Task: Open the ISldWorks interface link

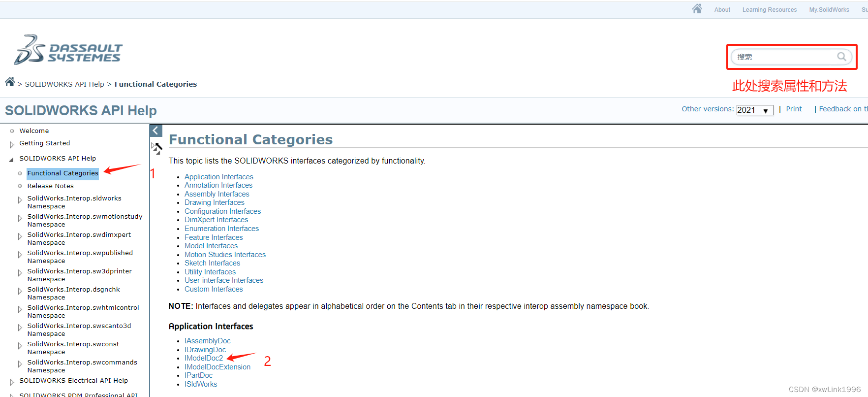Action: (x=201, y=384)
